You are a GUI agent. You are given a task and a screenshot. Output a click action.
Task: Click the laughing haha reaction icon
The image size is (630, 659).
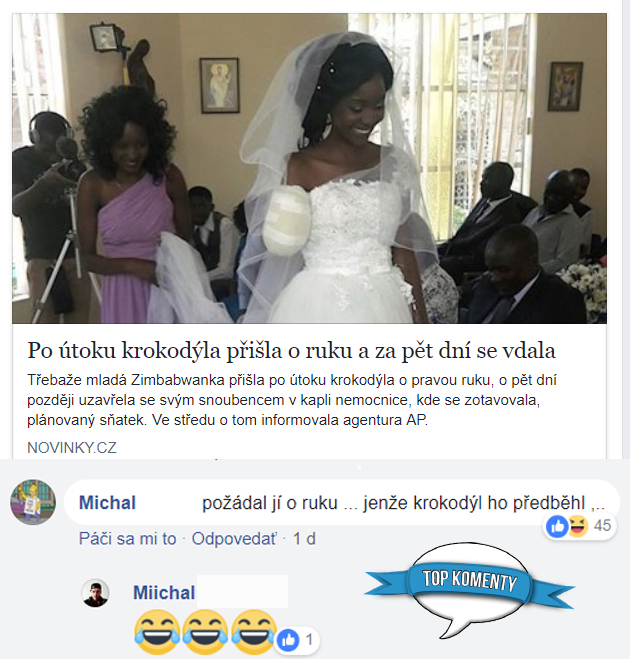click(x=578, y=526)
